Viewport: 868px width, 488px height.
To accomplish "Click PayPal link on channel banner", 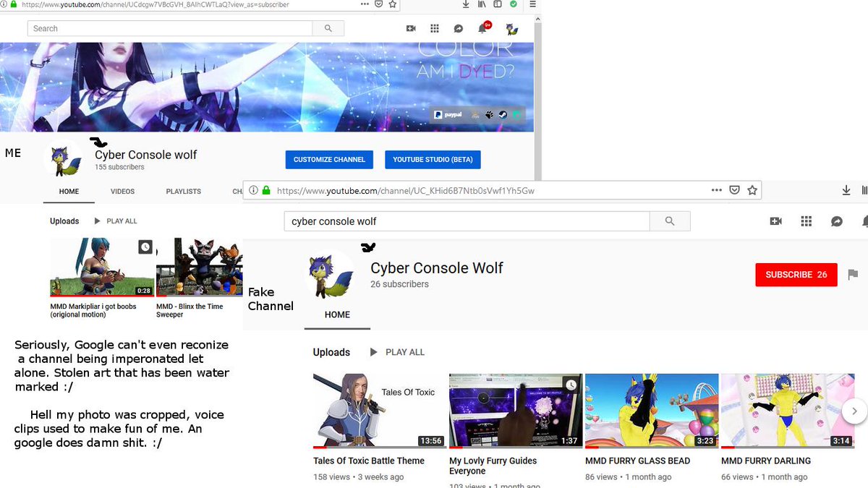I will (x=448, y=114).
